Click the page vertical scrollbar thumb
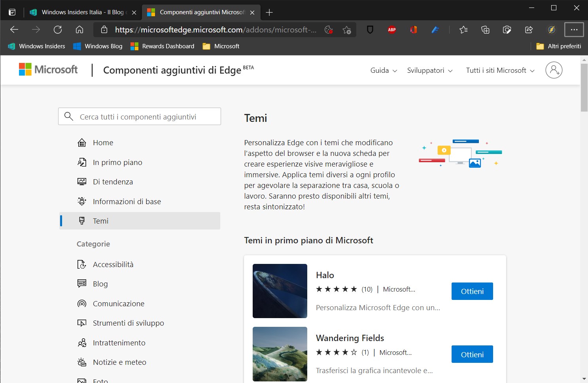Screen dimensions: 588x383 (x=584, y=87)
